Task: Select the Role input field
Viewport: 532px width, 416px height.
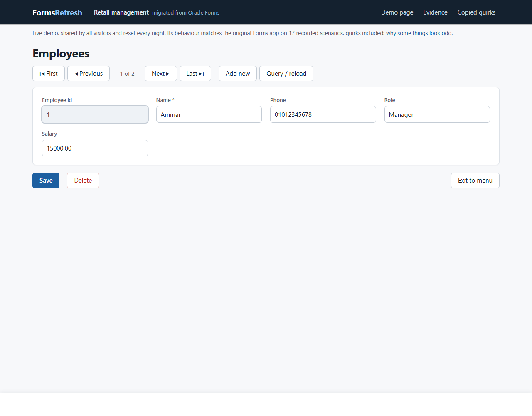Action: [437, 114]
